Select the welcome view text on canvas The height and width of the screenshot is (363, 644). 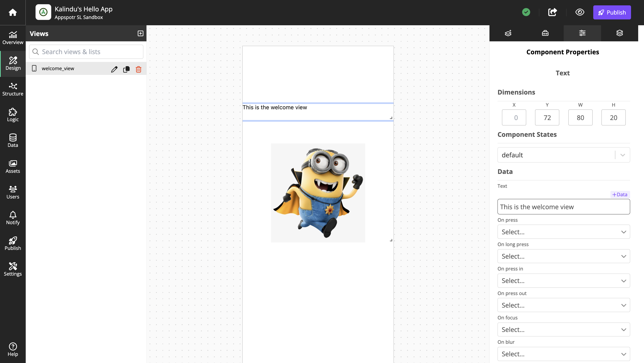tap(275, 108)
